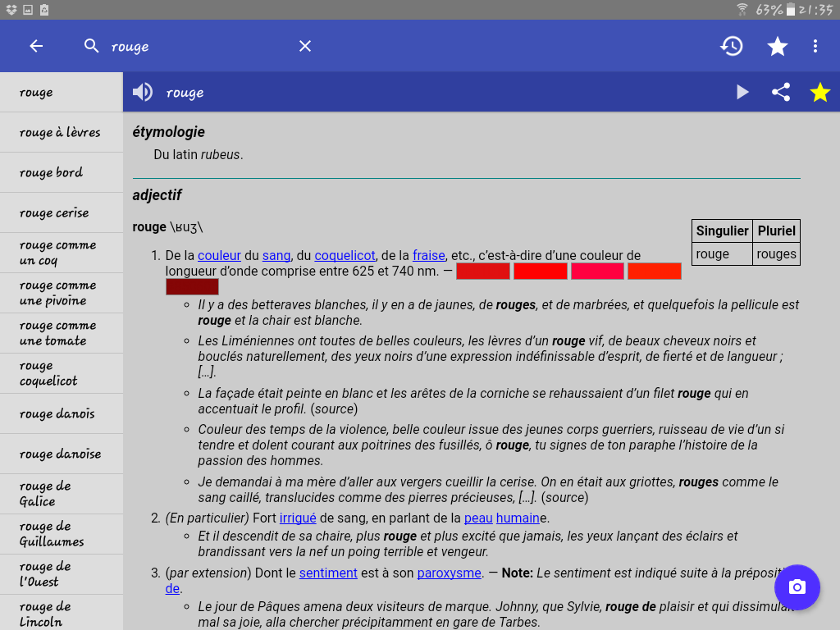Open search history clock icon
The image size is (840, 630).
pyautogui.click(x=731, y=46)
